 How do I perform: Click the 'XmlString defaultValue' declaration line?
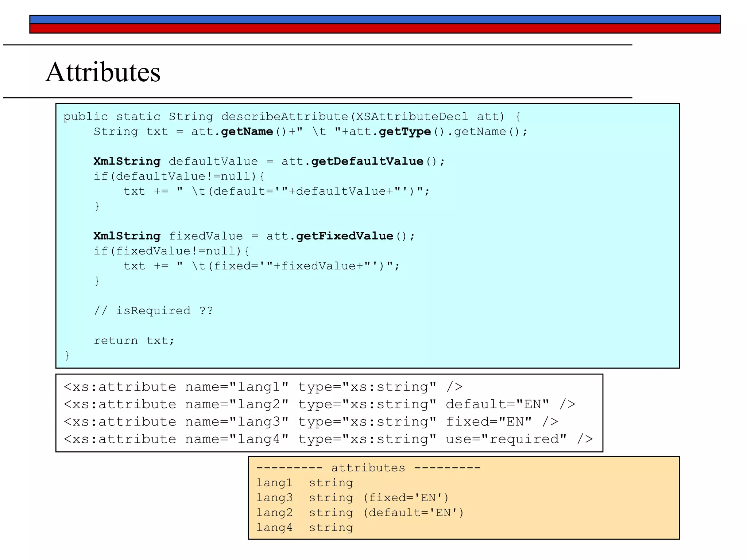click(269, 162)
